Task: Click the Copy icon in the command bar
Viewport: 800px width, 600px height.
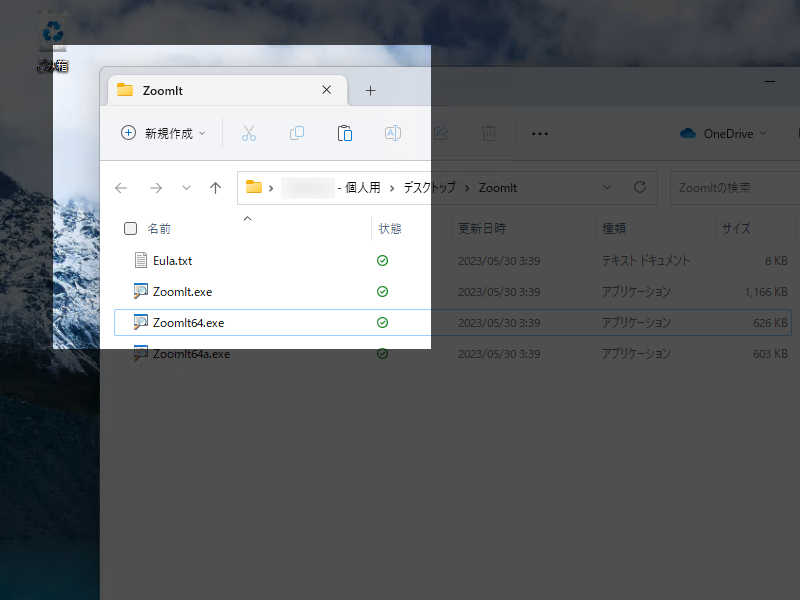Action: pos(296,132)
